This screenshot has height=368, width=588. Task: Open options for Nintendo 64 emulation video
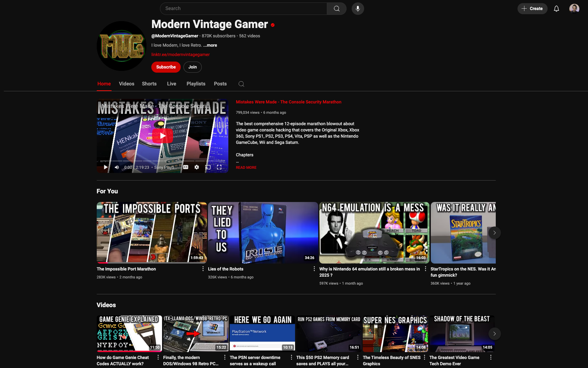[x=425, y=269]
